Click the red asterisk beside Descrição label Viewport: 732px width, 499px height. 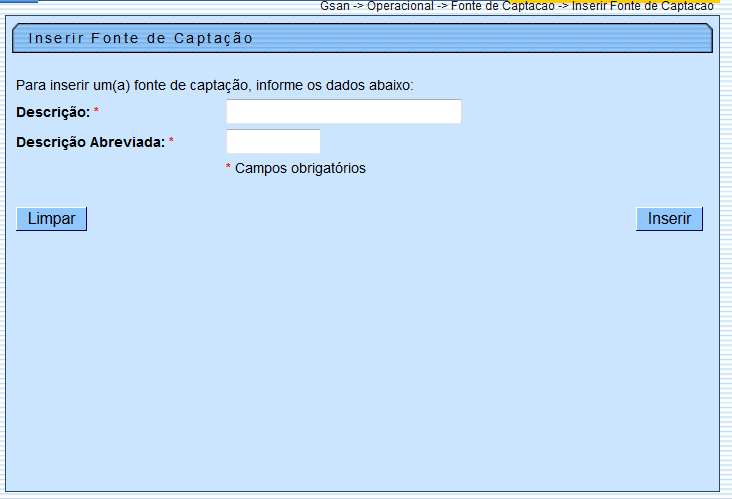tap(96, 111)
